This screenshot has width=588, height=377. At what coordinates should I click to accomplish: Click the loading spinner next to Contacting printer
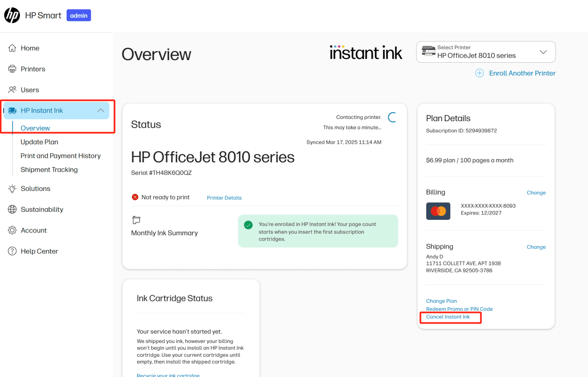point(392,117)
